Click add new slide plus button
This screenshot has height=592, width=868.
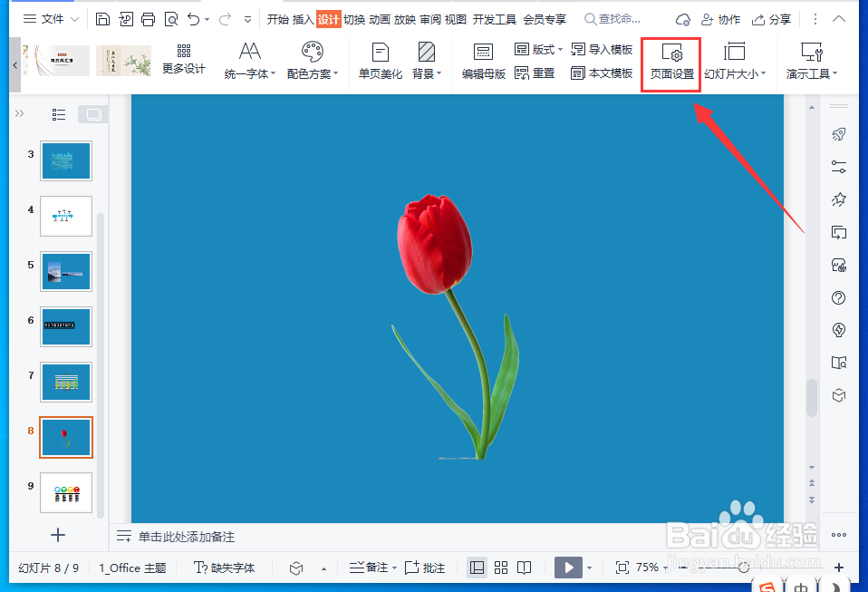coord(58,535)
